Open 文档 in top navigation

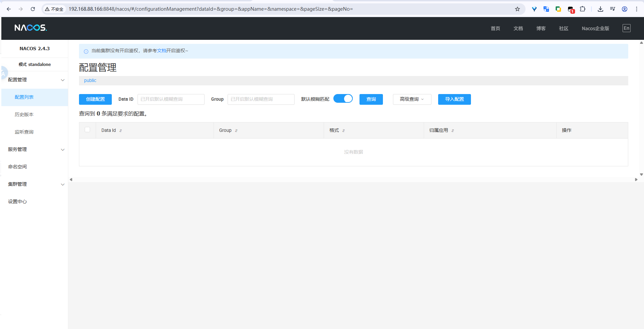[x=518, y=28]
